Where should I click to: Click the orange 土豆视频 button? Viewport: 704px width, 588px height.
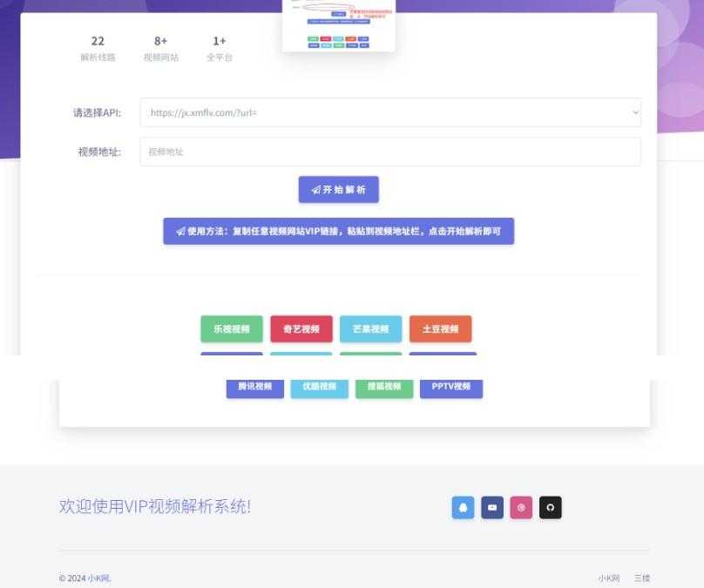[x=441, y=329]
